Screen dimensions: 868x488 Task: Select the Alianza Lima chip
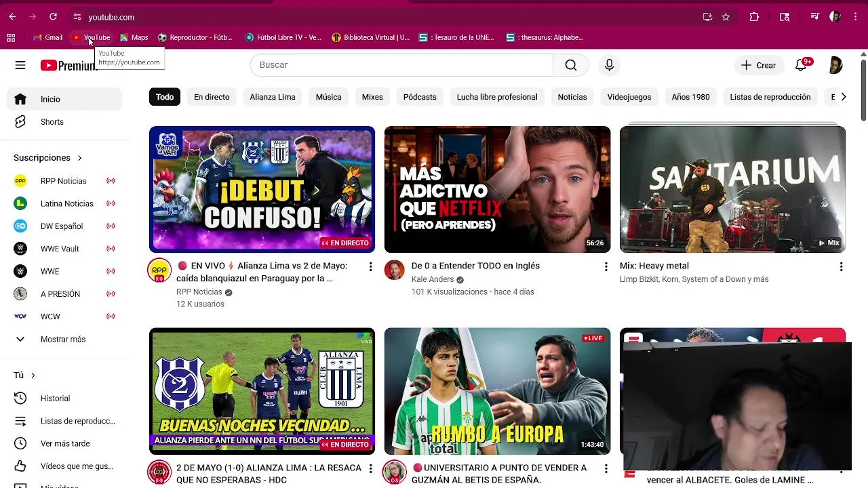click(273, 97)
